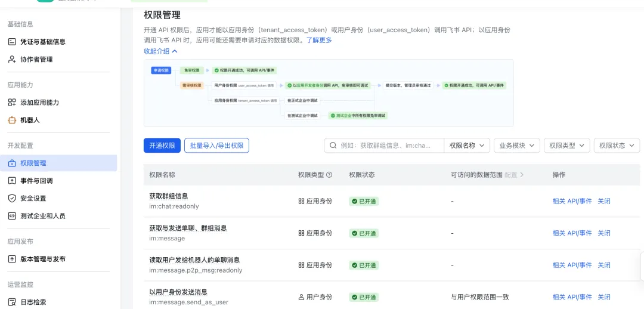Click the im:message.send_as_user scope text
Screen dimensions: 644x309
(189, 302)
